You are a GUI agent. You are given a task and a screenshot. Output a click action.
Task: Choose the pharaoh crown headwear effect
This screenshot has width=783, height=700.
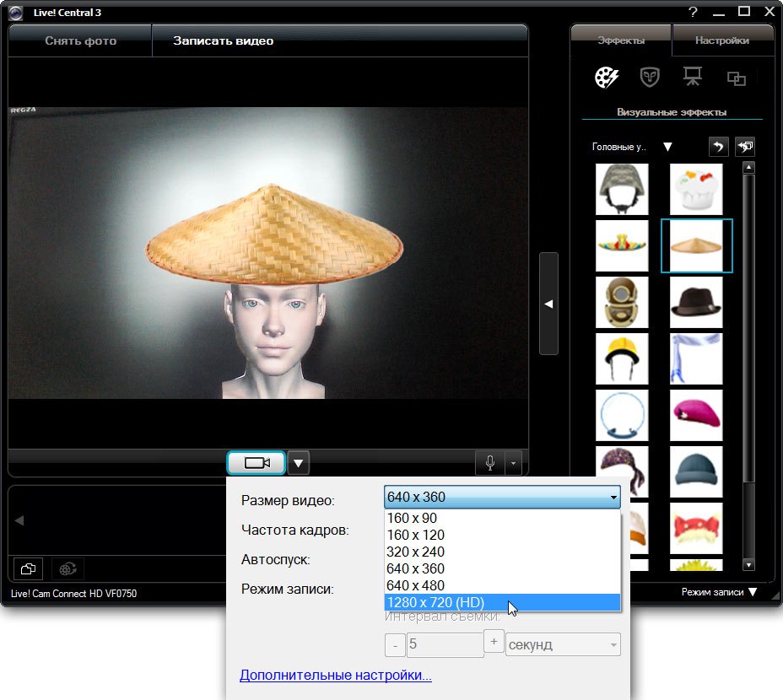coord(622,245)
